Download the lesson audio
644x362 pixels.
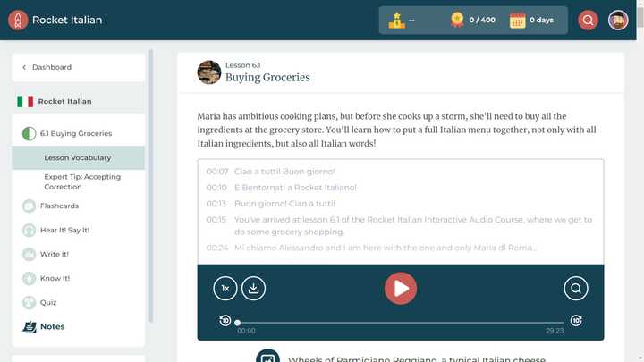pyautogui.click(x=253, y=289)
